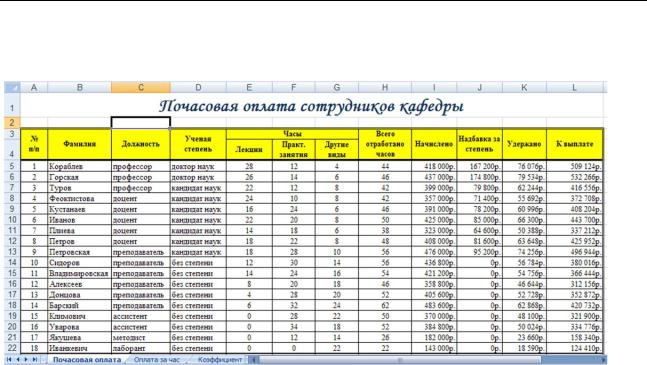Click the cell with surname Иванкевич
Screen dimensions: 647x365
79,348
